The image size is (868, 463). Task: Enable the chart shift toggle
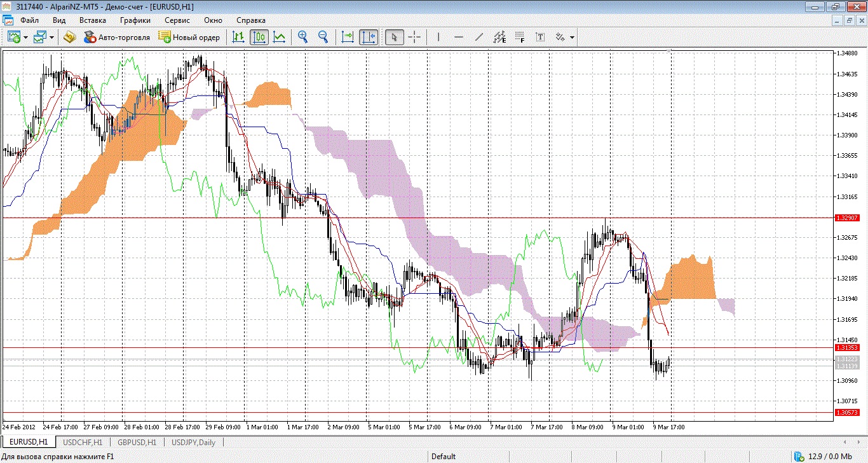coord(368,38)
